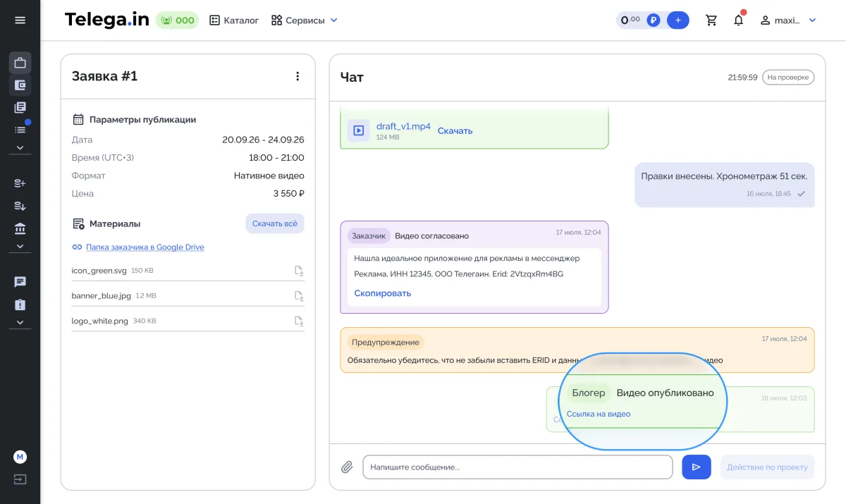Click the Telega.in logo
Viewport: 846px width, 504px height.
pos(106,20)
